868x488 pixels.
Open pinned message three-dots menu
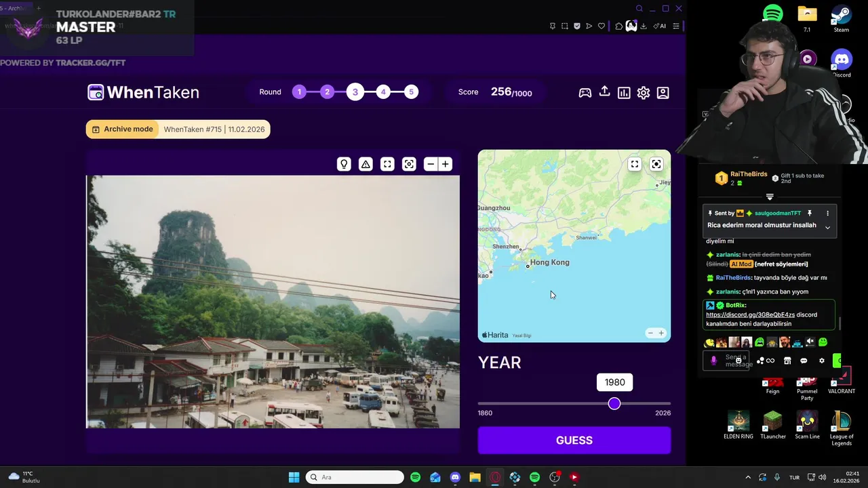pyautogui.click(x=827, y=213)
